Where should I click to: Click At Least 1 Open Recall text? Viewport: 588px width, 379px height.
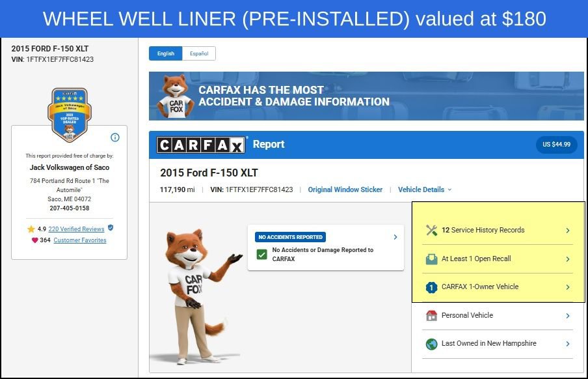(x=476, y=259)
